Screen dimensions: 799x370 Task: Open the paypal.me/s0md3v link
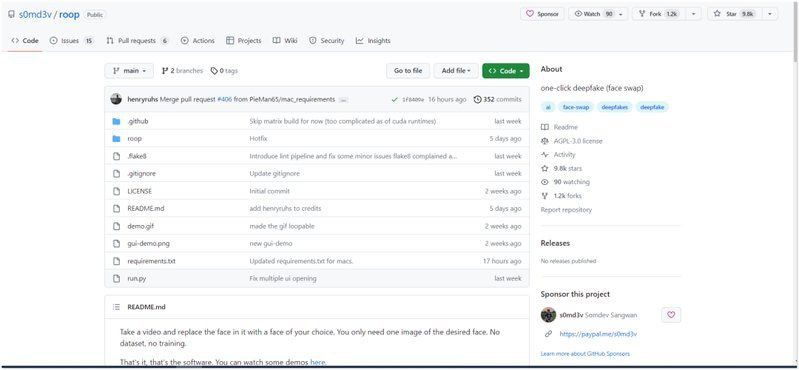(x=598, y=334)
